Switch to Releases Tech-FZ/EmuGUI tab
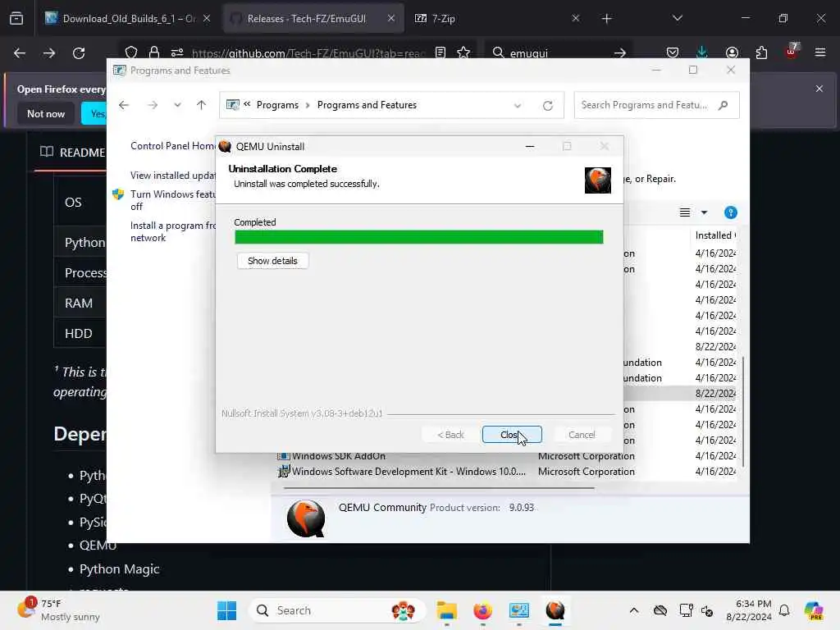The height and width of the screenshot is (630, 840). point(313,18)
